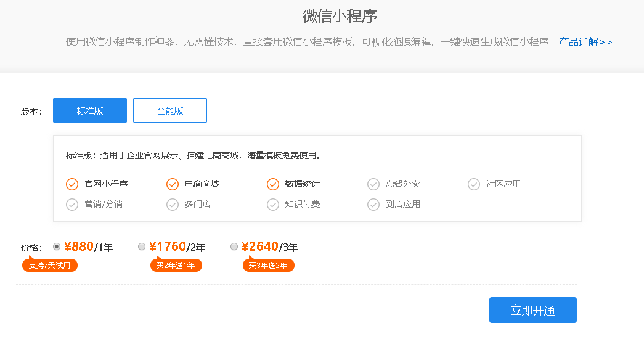Viewport: 644px width, 342px height.
Task: Click the 社区应用 checkmark icon
Action: (474, 184)
